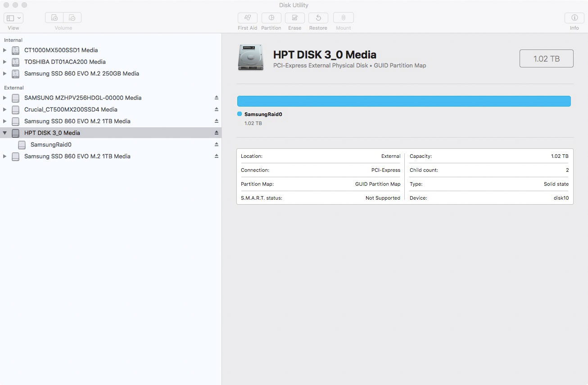Click the SamsungRaid0 volume icon in sidebar

click(22, 144)
